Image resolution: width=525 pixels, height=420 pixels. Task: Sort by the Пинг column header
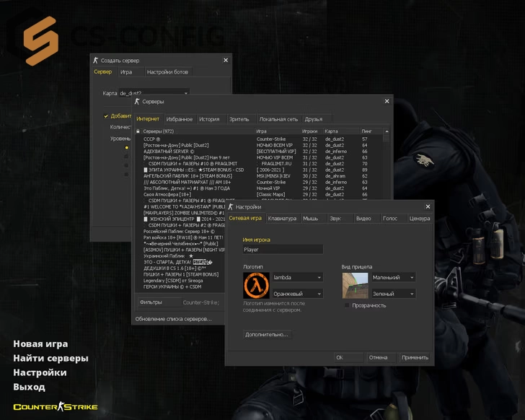[x=371, y=131]
